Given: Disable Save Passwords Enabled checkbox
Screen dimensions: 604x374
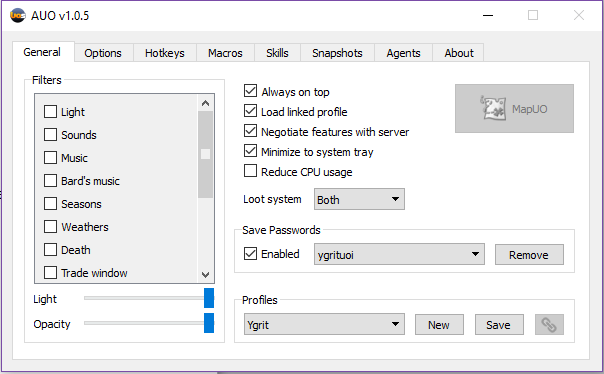Looking at the screenshot, I should (x=250, y=253).
